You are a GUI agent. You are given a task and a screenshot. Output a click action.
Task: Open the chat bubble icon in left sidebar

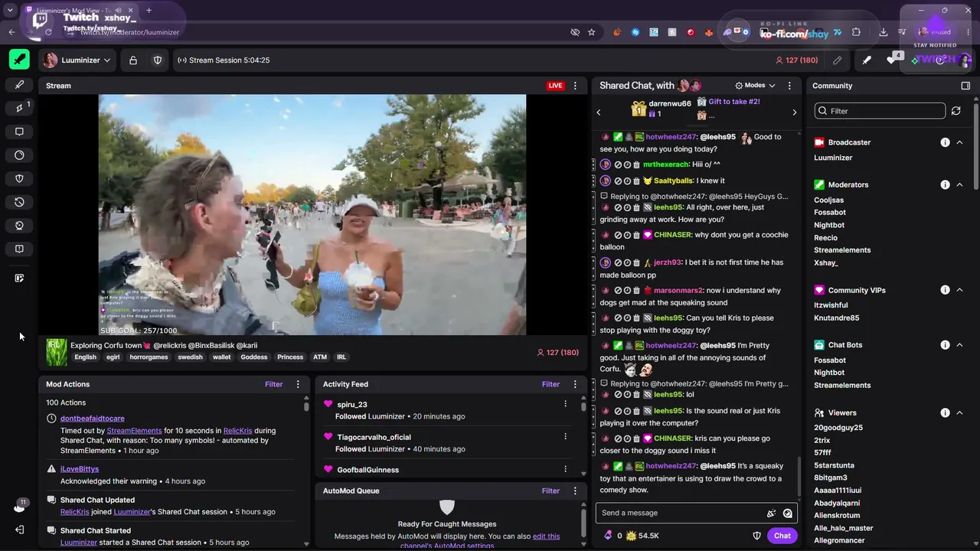pyautogui.click(x=19, y=132)
